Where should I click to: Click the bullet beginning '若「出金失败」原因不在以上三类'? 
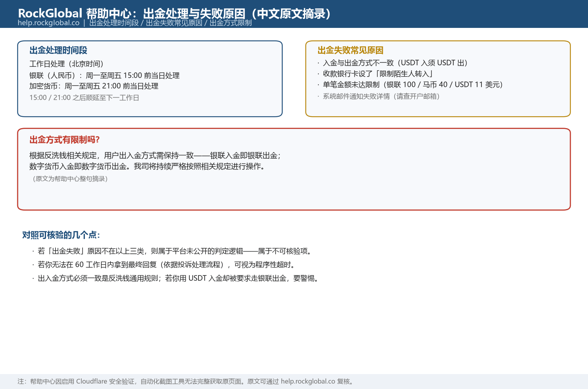point(173,251)
